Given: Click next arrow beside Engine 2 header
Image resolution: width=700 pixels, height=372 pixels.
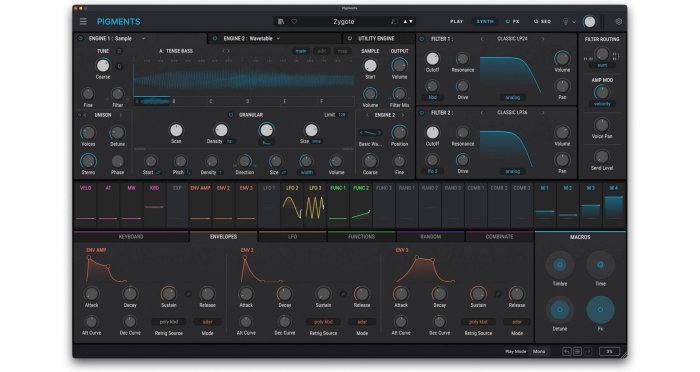Looking at the screenshot, I should tap(402, 115).
